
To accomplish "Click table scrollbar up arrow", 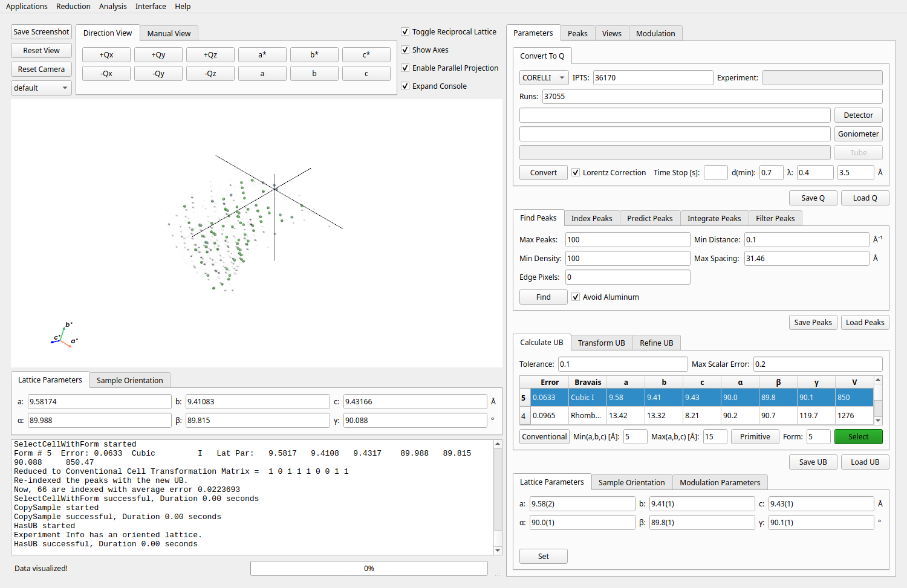I will pos(879,380).
